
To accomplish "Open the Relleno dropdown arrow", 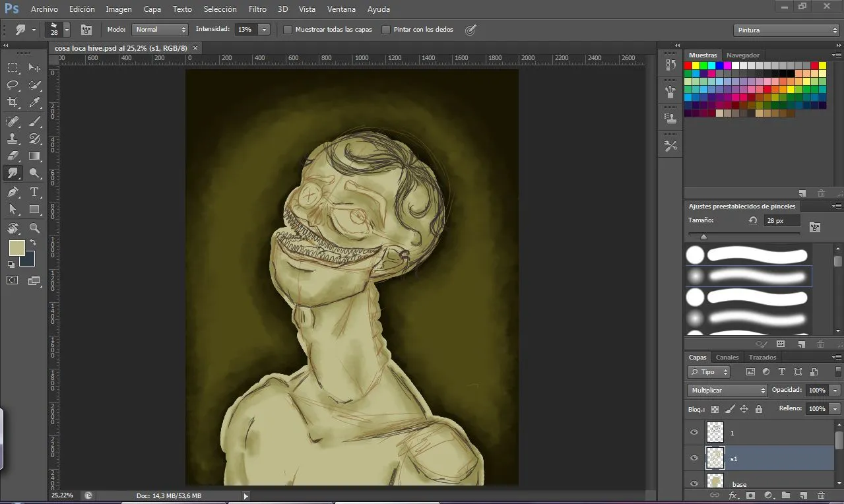I will click(835, 409).
